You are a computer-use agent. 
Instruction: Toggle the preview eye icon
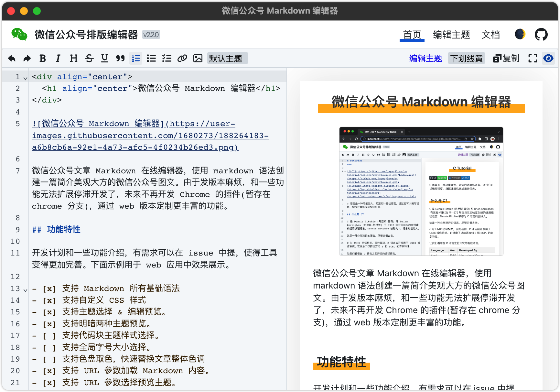549,58
